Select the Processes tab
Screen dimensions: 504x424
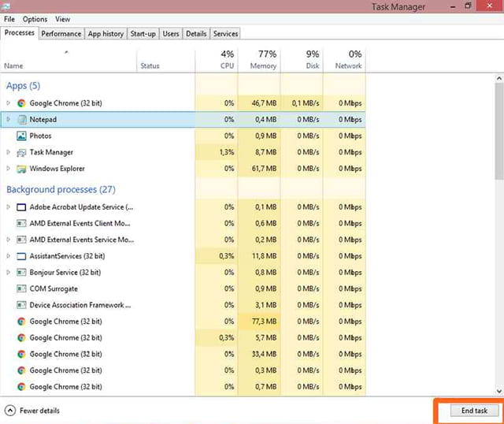click(x=19, y=33)
